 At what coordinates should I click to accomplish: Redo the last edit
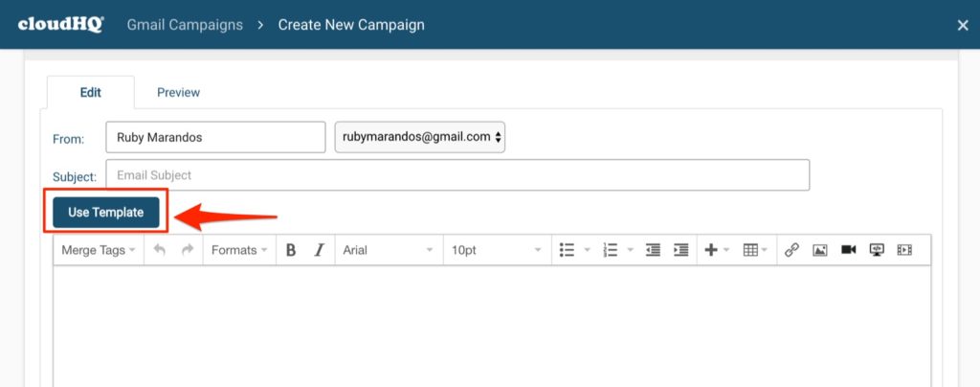coord(187,250)
